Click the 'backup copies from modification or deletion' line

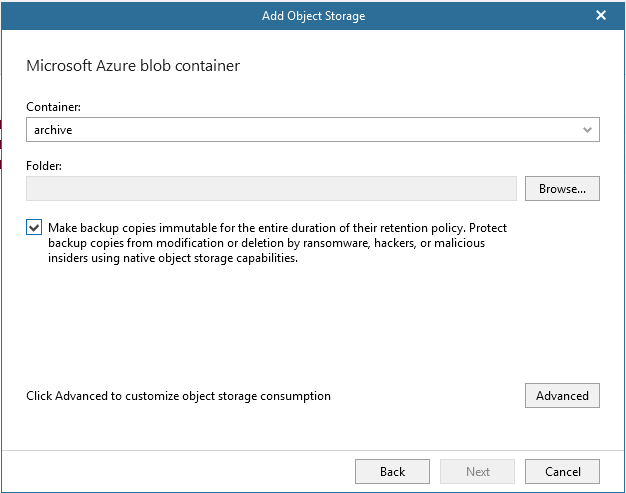(267, 243)
